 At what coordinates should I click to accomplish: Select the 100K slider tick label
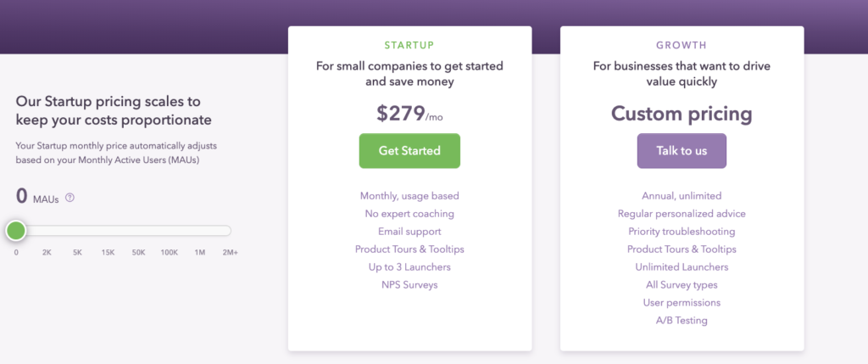click(170, 252)
